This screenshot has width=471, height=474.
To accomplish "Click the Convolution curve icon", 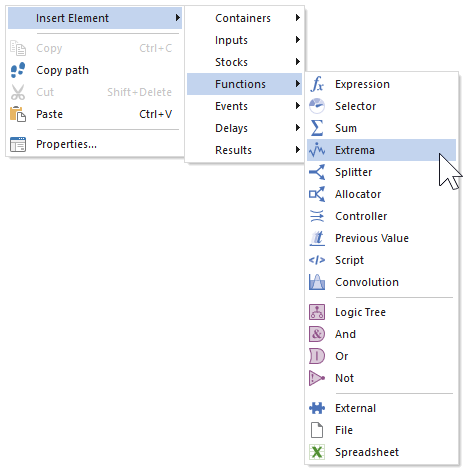I will [x=317, y=282].
